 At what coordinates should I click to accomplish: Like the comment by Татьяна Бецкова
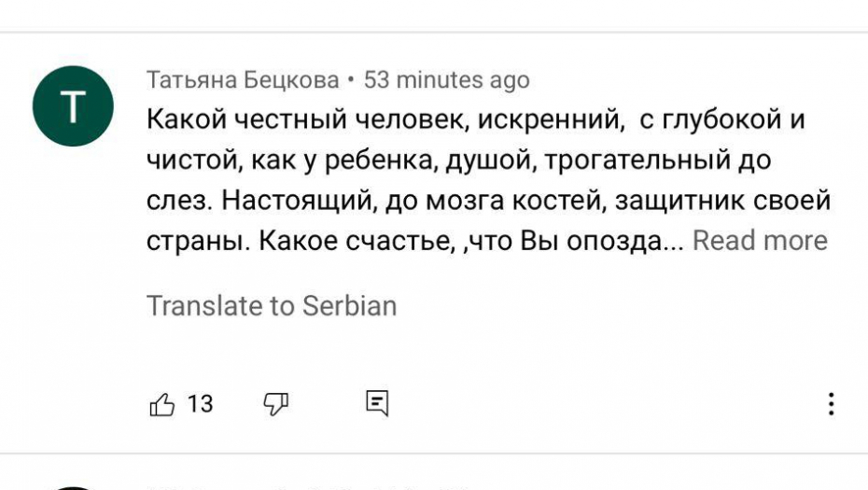162,404
